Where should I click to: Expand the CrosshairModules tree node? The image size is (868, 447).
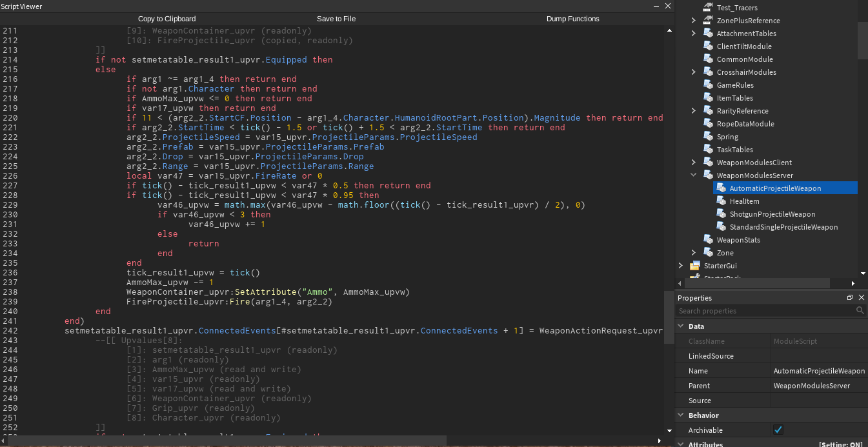[694, 72]
